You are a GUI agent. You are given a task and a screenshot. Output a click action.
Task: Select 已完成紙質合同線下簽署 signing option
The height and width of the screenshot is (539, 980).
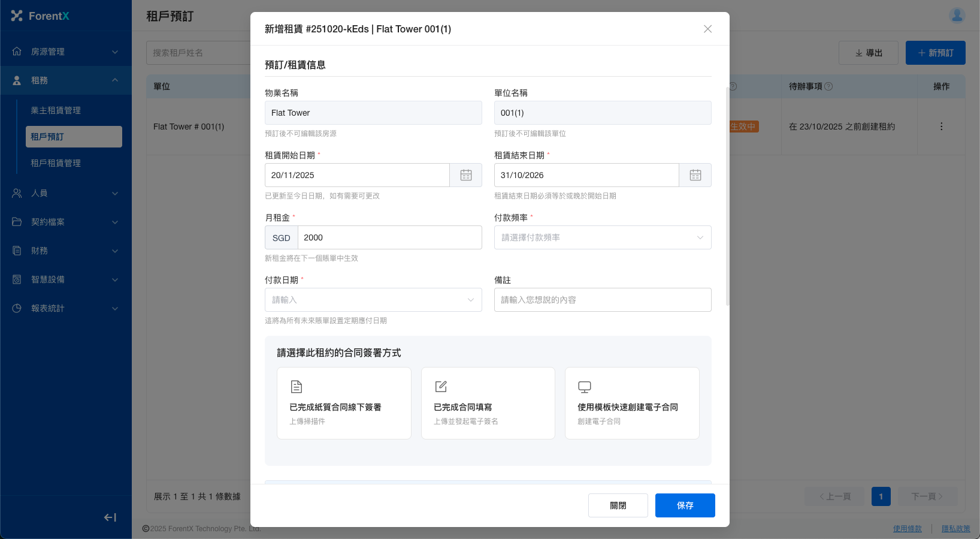pos(344,403)
